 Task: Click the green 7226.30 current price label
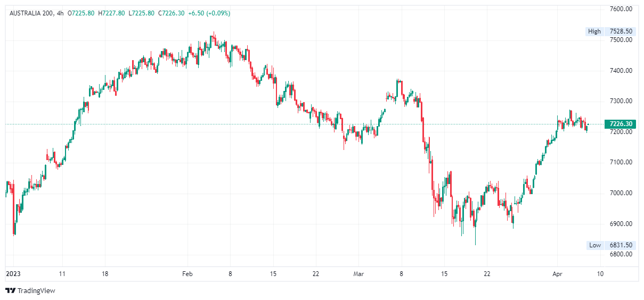click(x=620, y=124)
